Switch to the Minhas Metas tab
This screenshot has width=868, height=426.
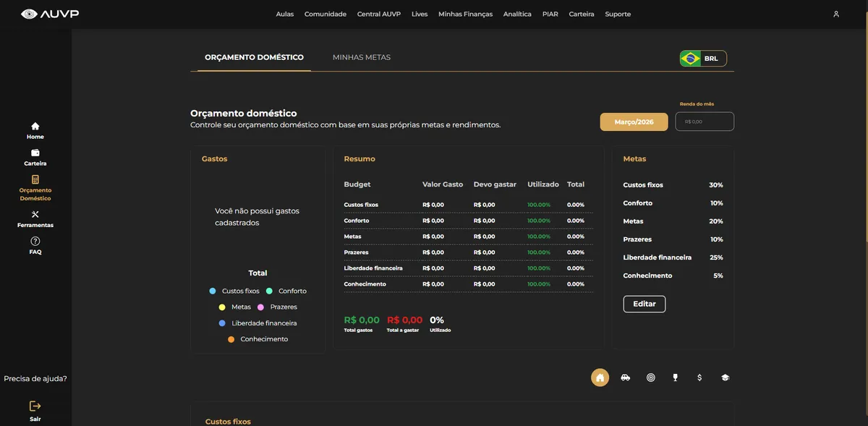362,57
